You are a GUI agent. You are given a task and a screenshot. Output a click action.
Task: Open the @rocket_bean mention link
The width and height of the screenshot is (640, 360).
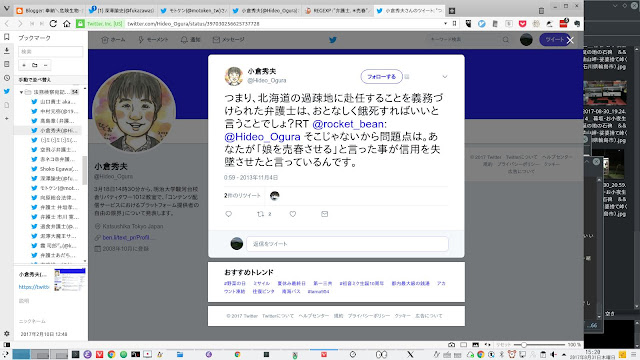tap(348, 124)
